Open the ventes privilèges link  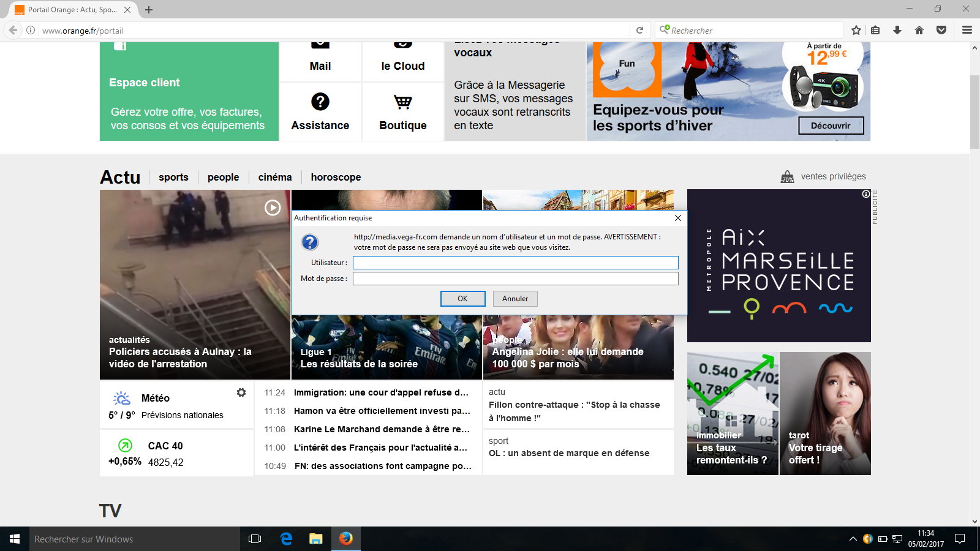[832, 176]
